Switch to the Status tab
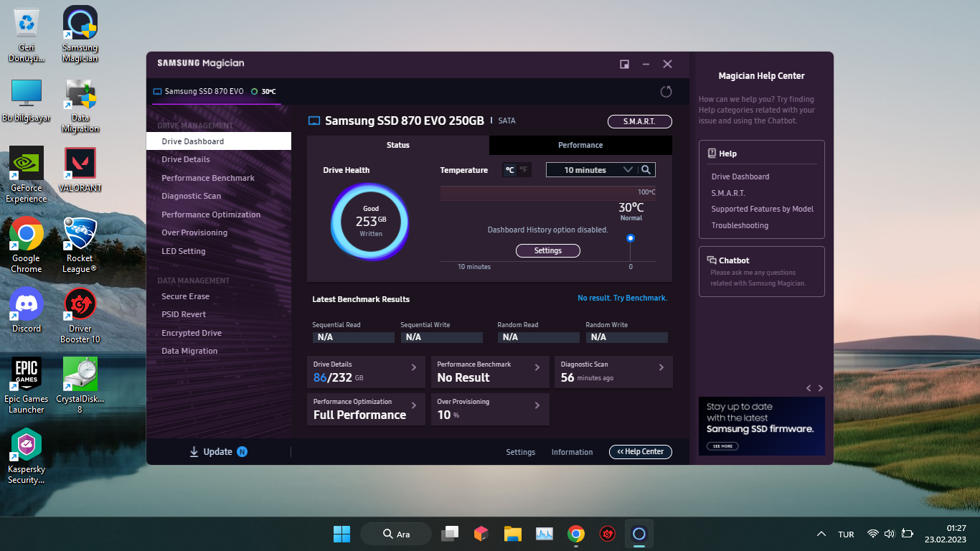Viewport: 980px width, 551px height. (x=398, y=145)
